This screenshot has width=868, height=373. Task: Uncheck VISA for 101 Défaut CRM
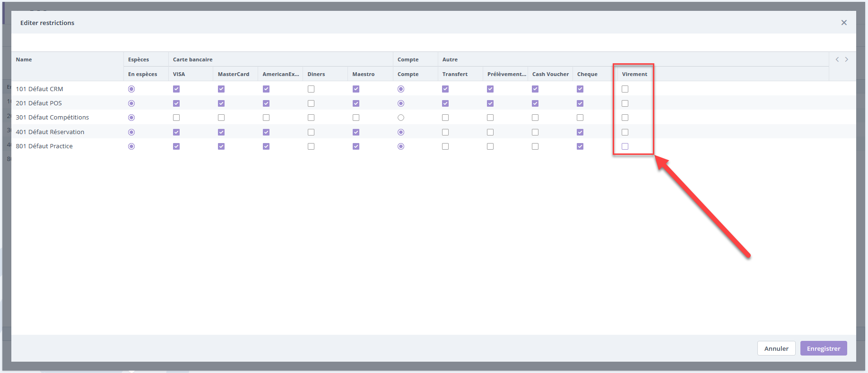pos(176,89)
